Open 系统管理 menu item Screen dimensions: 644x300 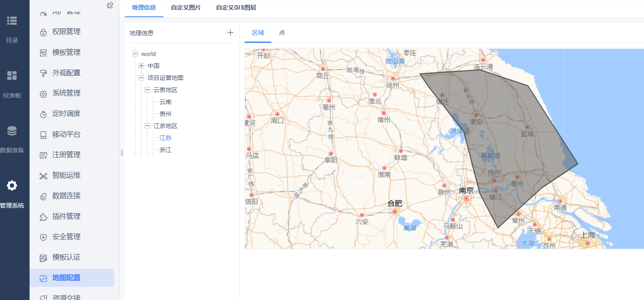72,93
